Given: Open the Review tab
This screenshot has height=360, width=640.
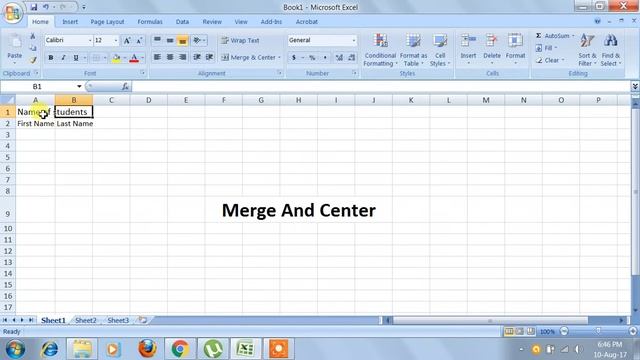Looking at the screenshot, I should coord(212,22).
